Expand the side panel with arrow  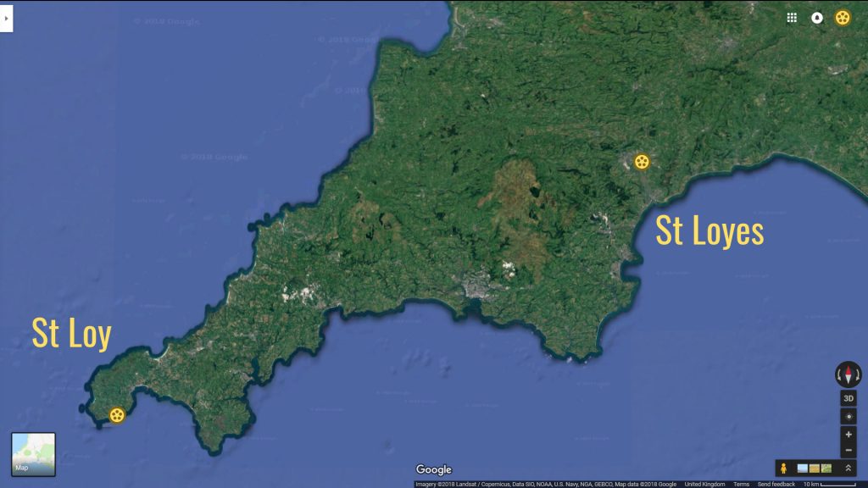[x=6, y=18]
